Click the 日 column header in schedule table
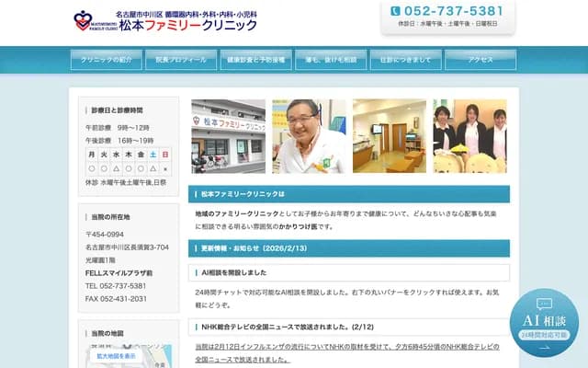 click(165, 155)
